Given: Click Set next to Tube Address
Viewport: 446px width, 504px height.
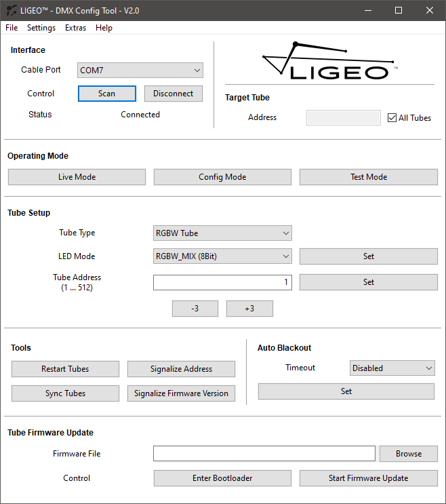Looking at the screenshot, I should tap(369, 282).
